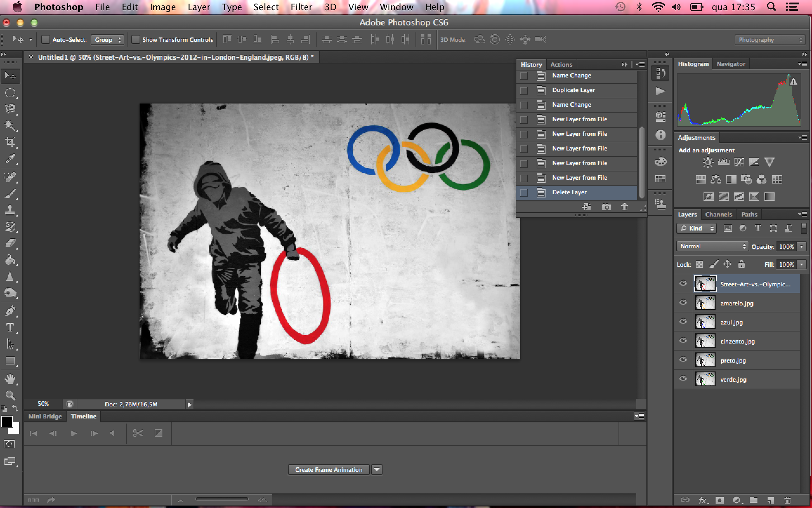
Task: Create a new layer in Layers panel
Action: (x=770, y=500)
